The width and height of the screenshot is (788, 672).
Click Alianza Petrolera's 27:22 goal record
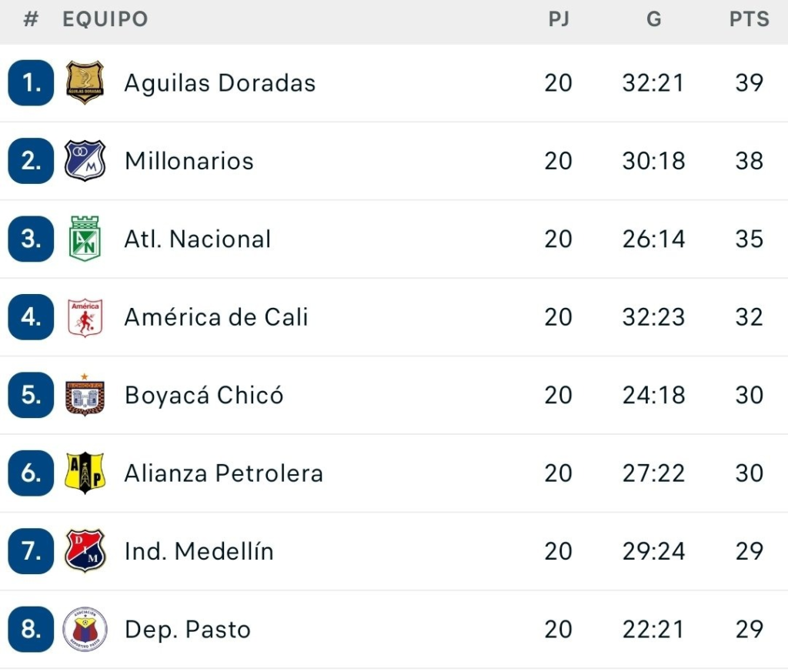(x=653, y=473)
